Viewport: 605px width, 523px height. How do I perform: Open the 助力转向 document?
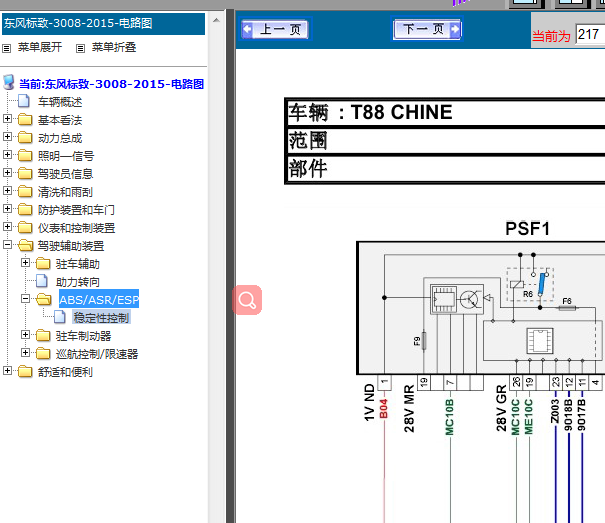[x=78, y=282]
